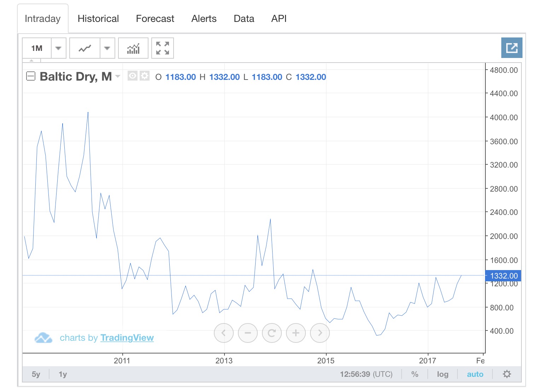Click the zoom out minus button
Viewport: 543px width, 392px height.
coord(248,333)
